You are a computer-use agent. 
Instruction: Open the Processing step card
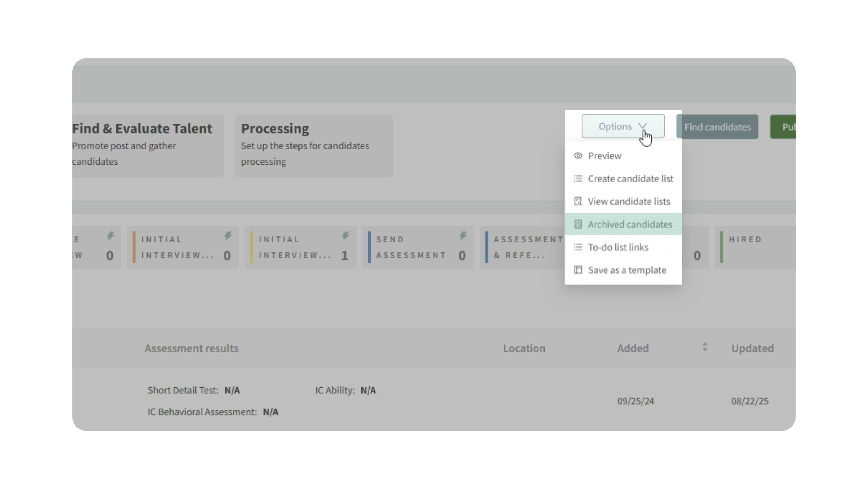[x=313, y=146]
